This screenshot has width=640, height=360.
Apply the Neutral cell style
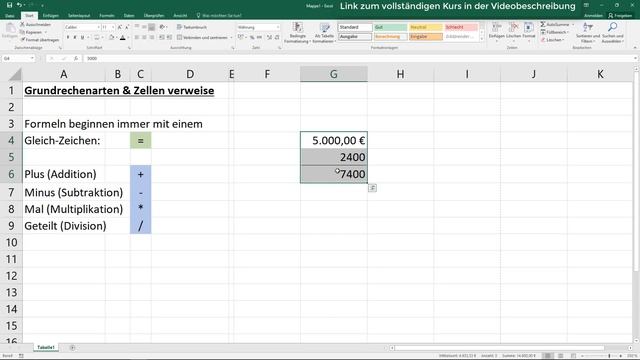425,27
